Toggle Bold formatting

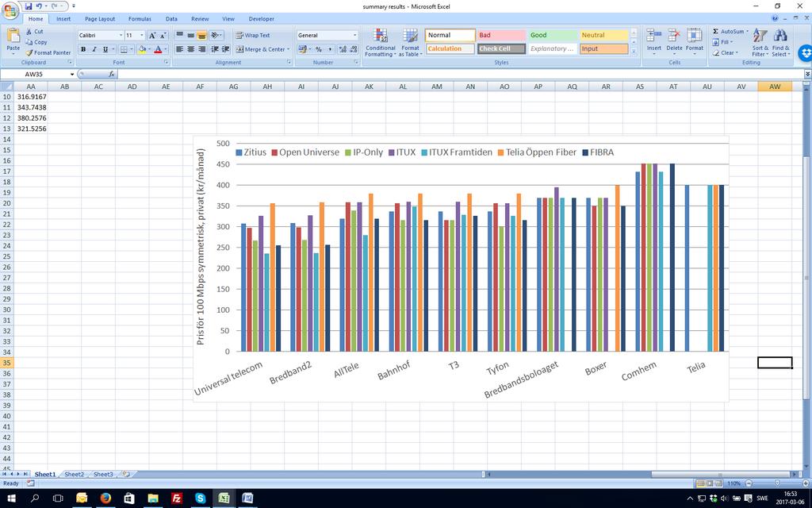(82, 49)
